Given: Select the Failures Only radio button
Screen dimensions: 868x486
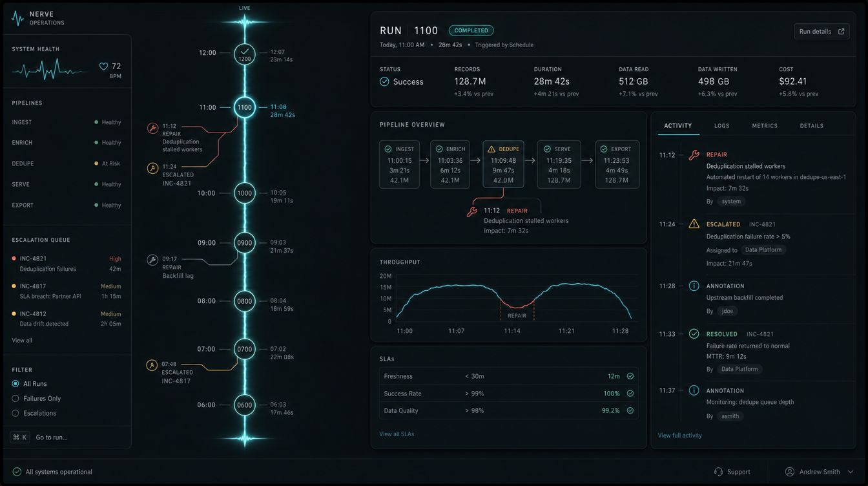Looking at the screenshot, I should point(15,399).
